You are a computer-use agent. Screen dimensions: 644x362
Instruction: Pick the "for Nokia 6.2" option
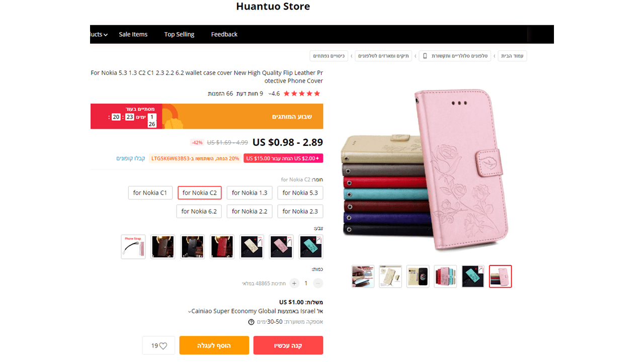pyautogui.click(x=199, y=211)
